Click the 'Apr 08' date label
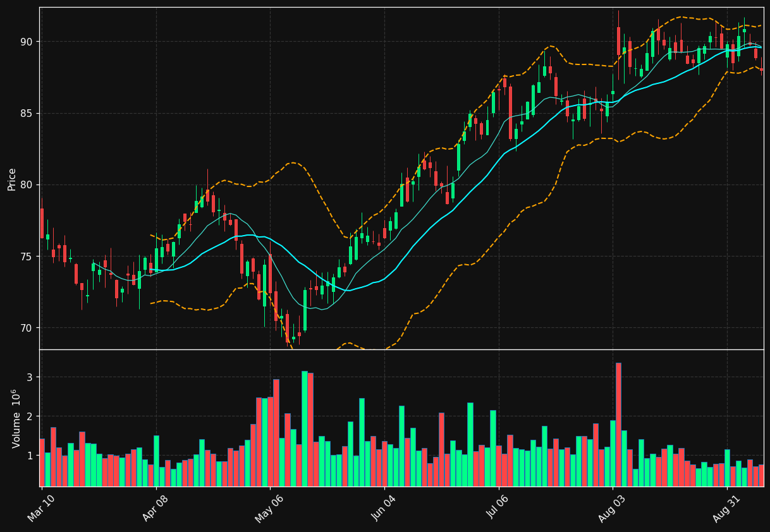770x532 pixels. pyautogui.click(x=156, y=509)
